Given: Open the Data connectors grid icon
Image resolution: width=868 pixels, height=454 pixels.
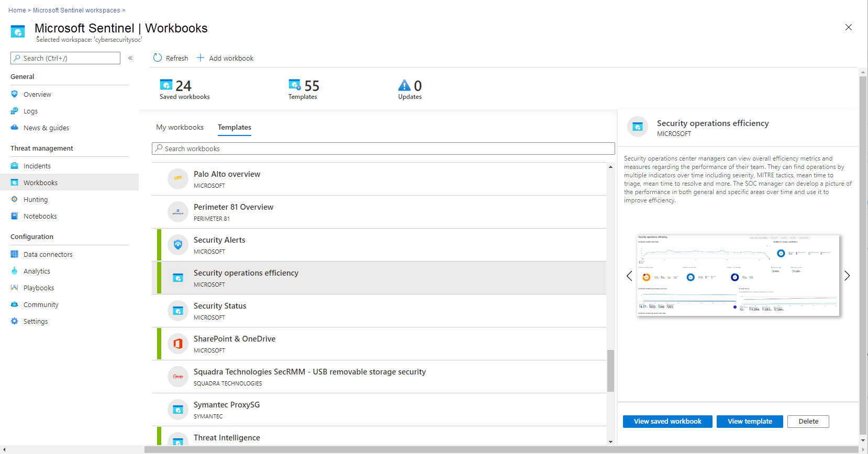Looking at the screenshot, I should [15, 254].
